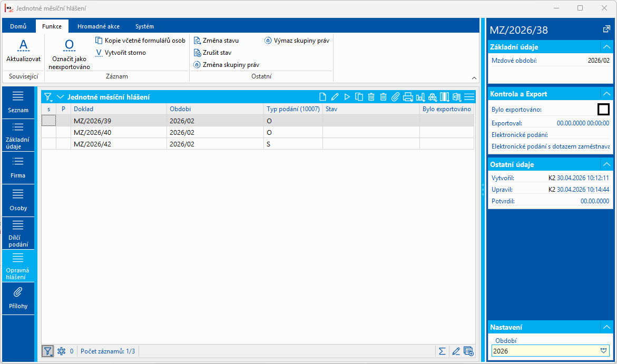Click the new record page icon
The height and width of the screenshot is (364, 617).
click(x=322, y=97)
